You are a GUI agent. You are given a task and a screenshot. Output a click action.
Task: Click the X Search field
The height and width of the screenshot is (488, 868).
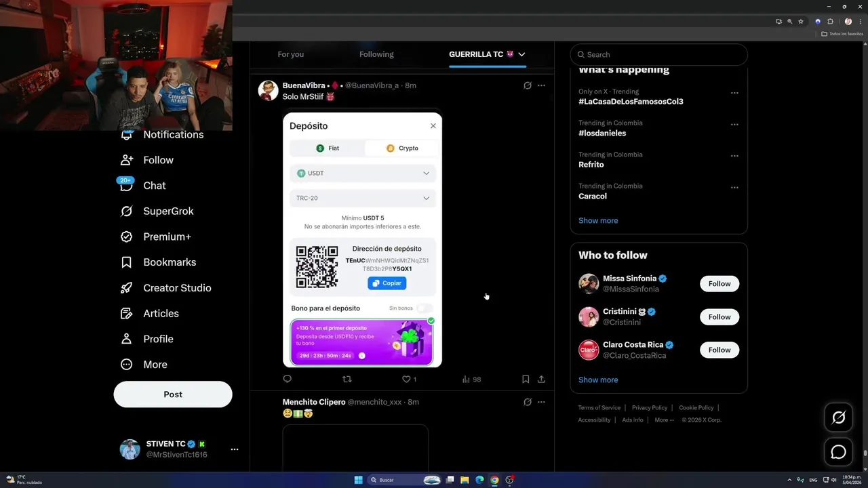click(x=658, y=54)
